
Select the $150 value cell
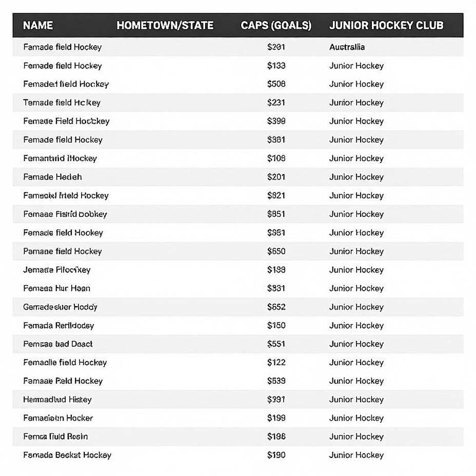tap(276, 325)
